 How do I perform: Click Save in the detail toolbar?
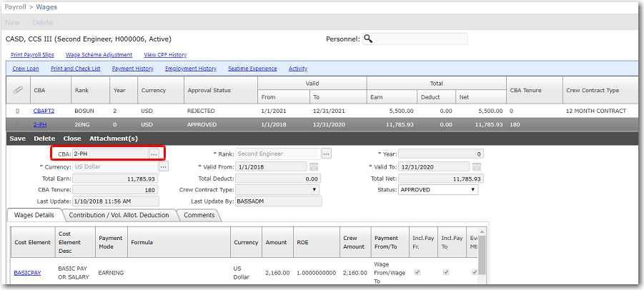pyautogui.click(x=18, y=139)
